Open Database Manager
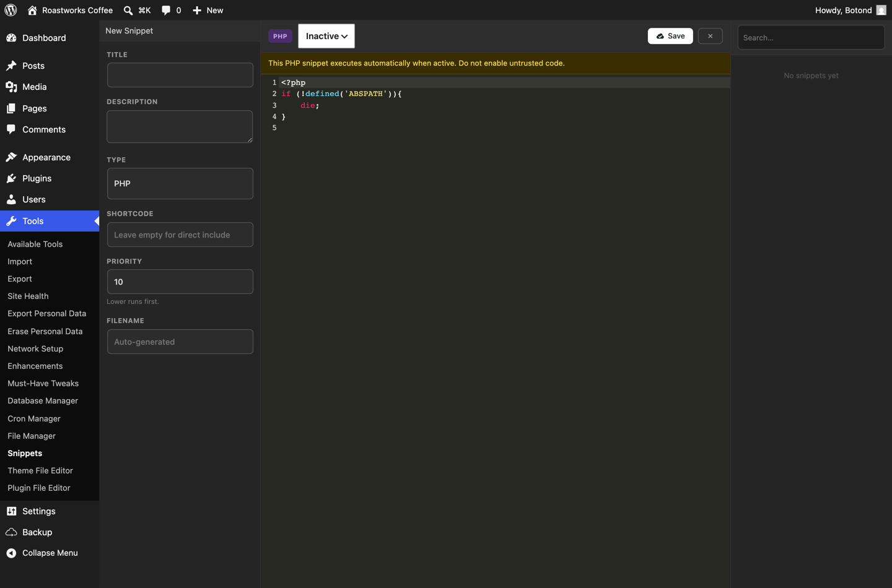 point(43,400)
